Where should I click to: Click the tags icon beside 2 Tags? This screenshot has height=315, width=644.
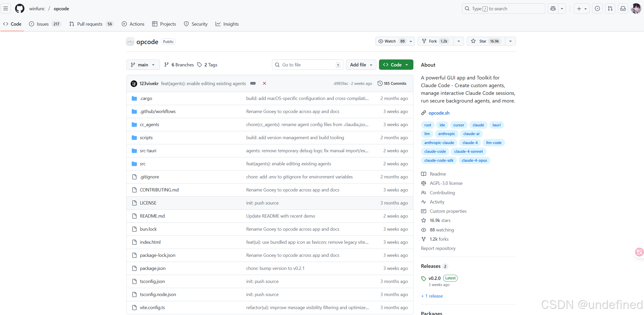point(199,65)
